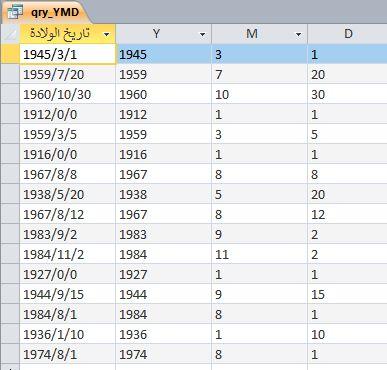Viewport: 387px width, 370px height.
Task: Click the date cell 1974/8/1
Action: click(x=68, y=354)
